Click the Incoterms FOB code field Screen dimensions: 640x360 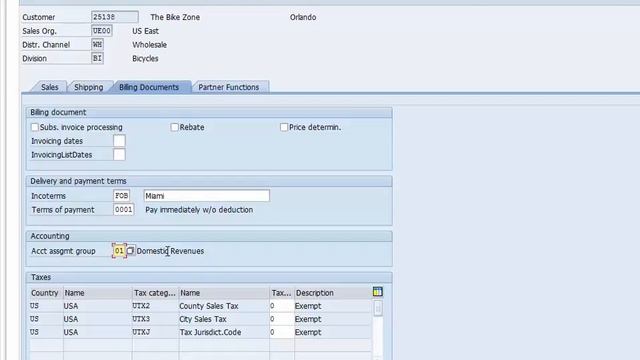pyautogui.click(x=122, y=196)
